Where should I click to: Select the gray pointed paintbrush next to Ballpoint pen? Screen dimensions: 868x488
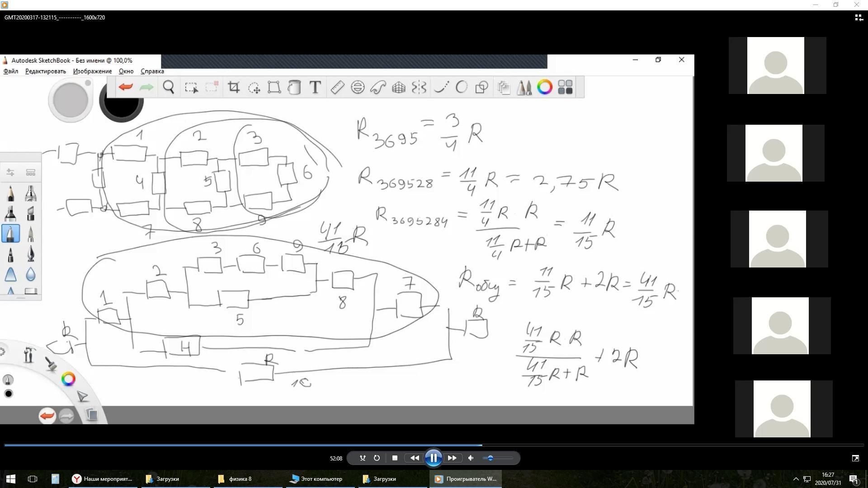pyautogui.click(x=31, y=234)
